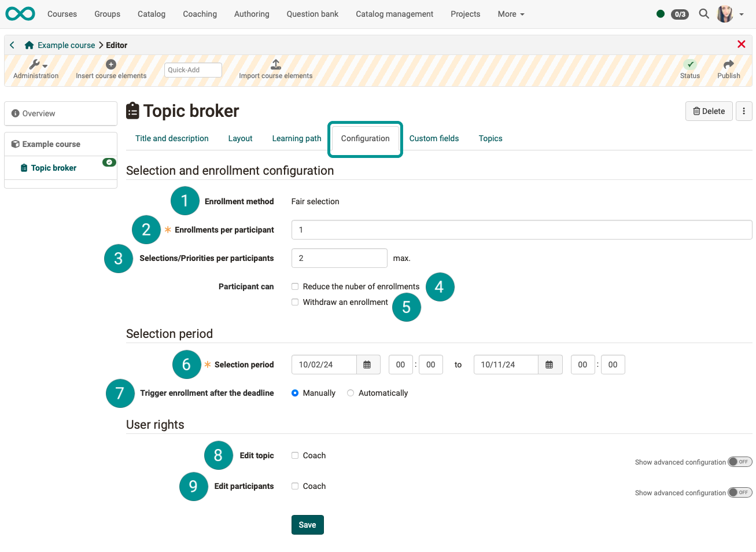This screenshot has width=756, height=552.
Task: Click the end date field 10/11/24
Action: coord(506,365)
